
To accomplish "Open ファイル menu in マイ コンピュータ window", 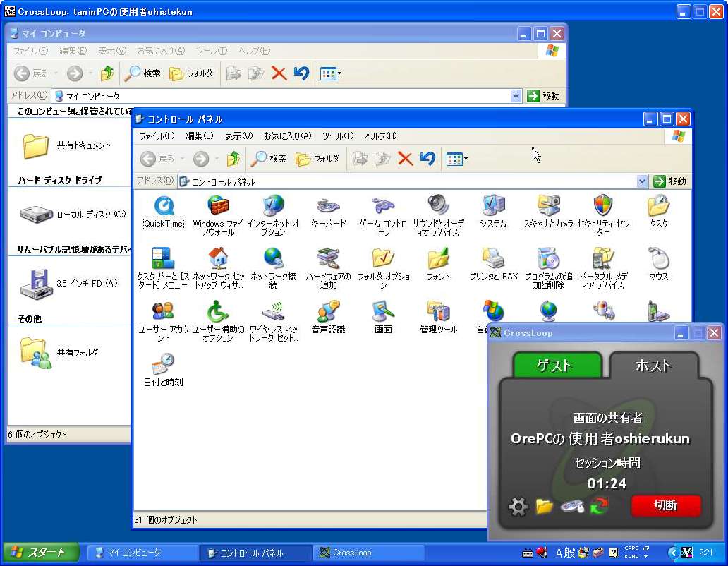I will coord(30,51).
